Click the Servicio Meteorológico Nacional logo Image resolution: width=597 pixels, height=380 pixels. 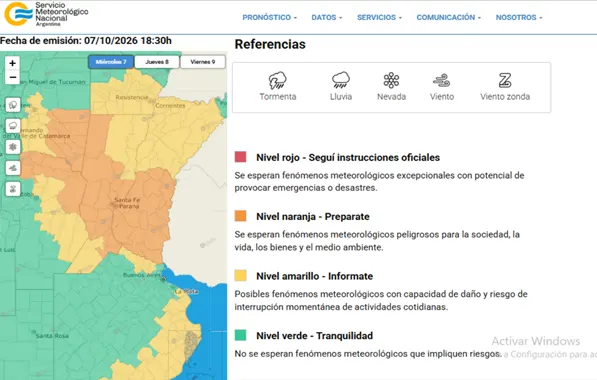[x=46, y=14]
